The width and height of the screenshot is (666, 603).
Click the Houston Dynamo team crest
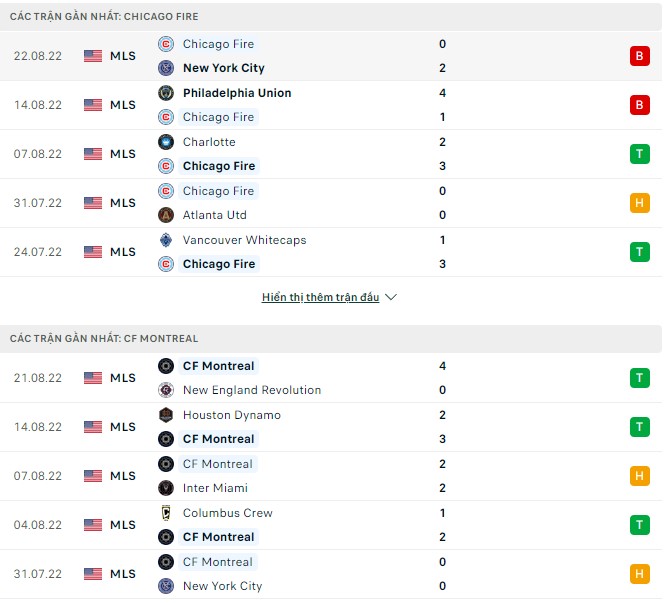[x=166, y=415]
